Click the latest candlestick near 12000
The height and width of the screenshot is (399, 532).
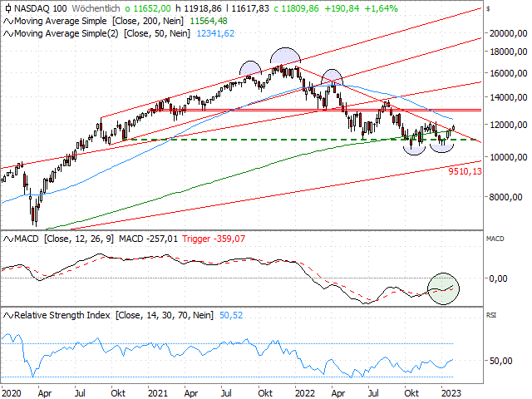coord(454,127)
